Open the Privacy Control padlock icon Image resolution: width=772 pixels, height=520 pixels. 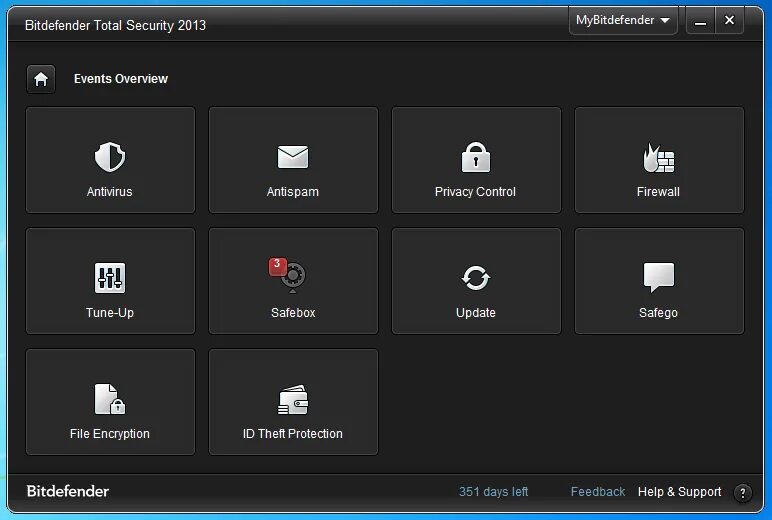tap(476, 157)
